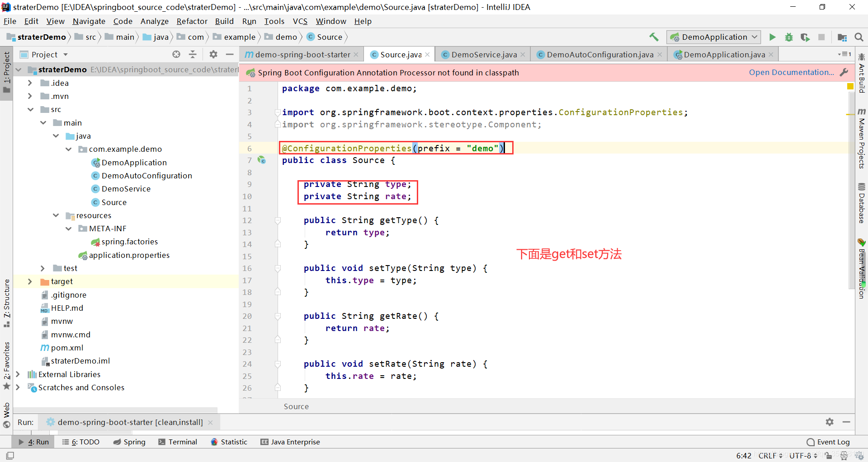Click the UTF-8 encoding selector
The height and width of the screenshot is (462, 868).
click(x=803, y=456)
